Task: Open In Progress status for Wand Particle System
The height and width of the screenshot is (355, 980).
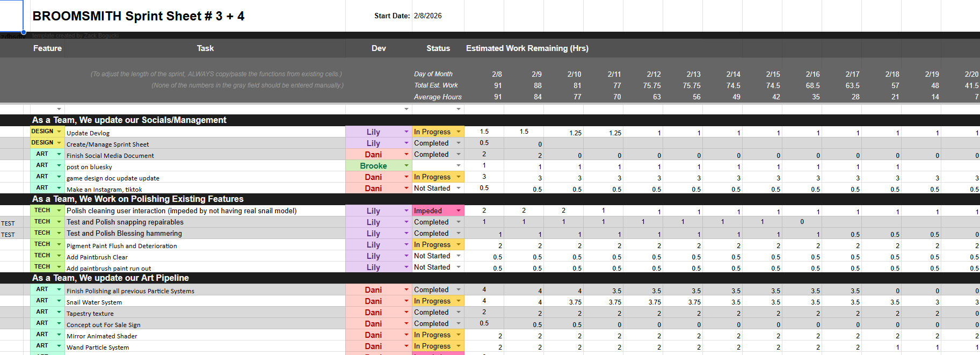Action: click(459, 346)
